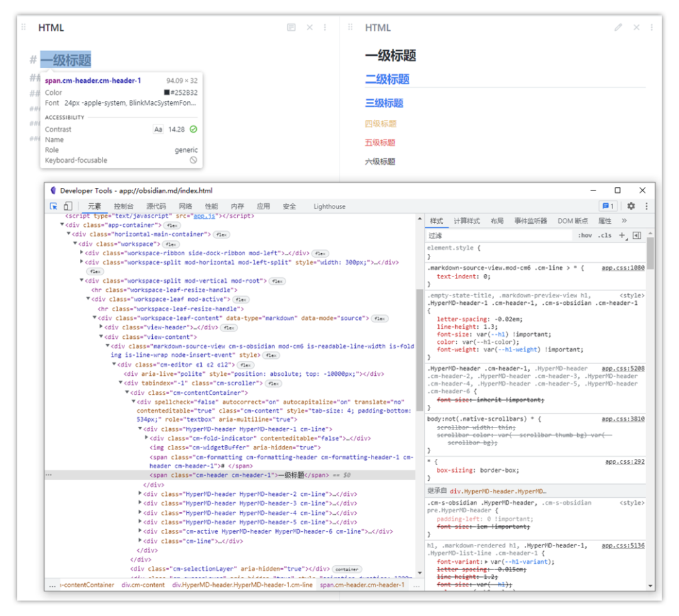Collapse the app-container div node

point(62,224)
